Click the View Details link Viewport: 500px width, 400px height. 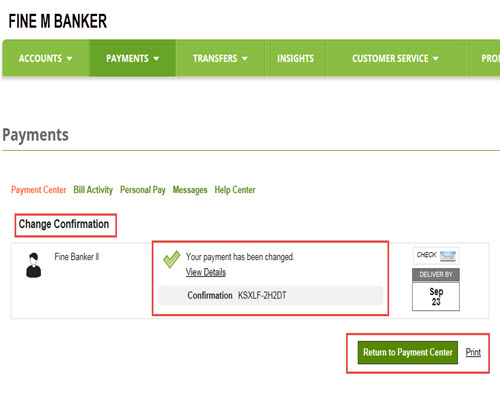coord(206,272)
